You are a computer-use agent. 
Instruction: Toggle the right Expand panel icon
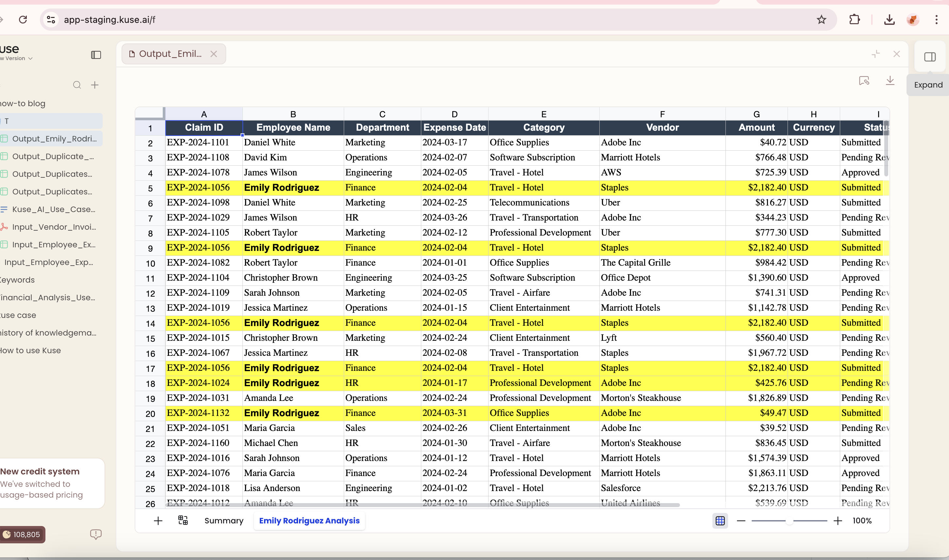[930, 57]
